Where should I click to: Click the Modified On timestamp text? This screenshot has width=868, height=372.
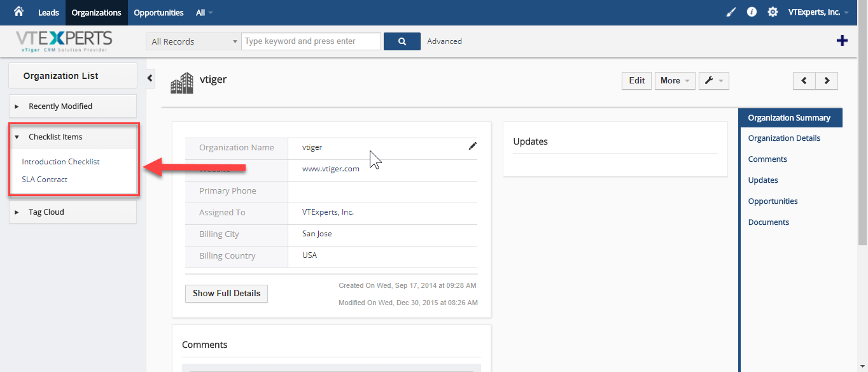tap(408, 303)
